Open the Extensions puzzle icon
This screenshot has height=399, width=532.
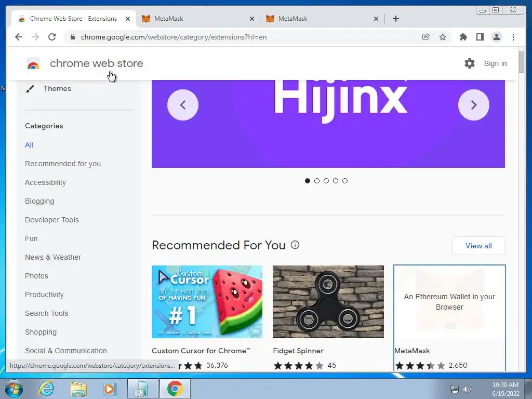click(x=463, y=37)
